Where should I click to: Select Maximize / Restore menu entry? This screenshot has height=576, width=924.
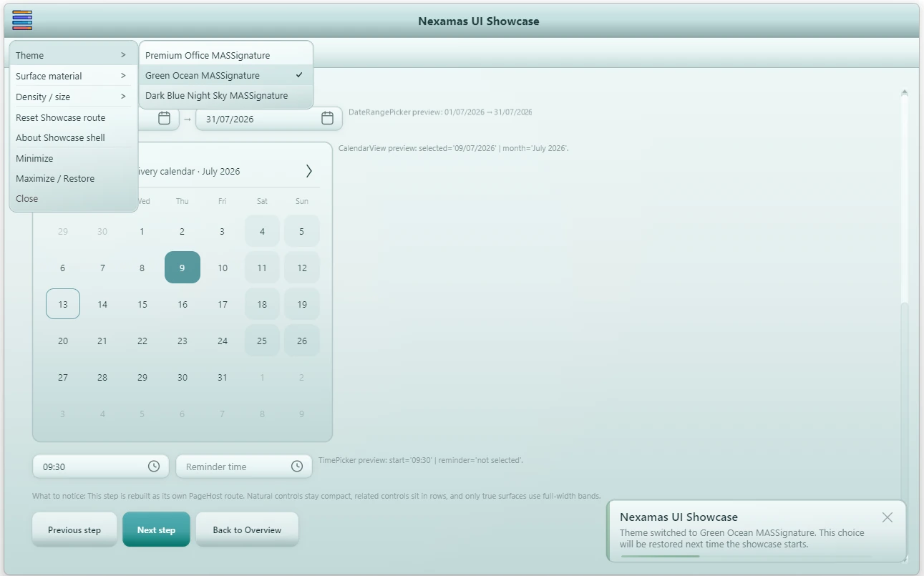coord(73,178)
